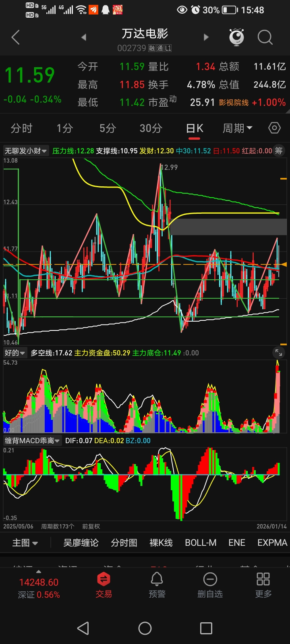Go back with the top-left arrow
Image resolution: width=290 pixels, height=644 pixels.
click(x=15, y=37)
